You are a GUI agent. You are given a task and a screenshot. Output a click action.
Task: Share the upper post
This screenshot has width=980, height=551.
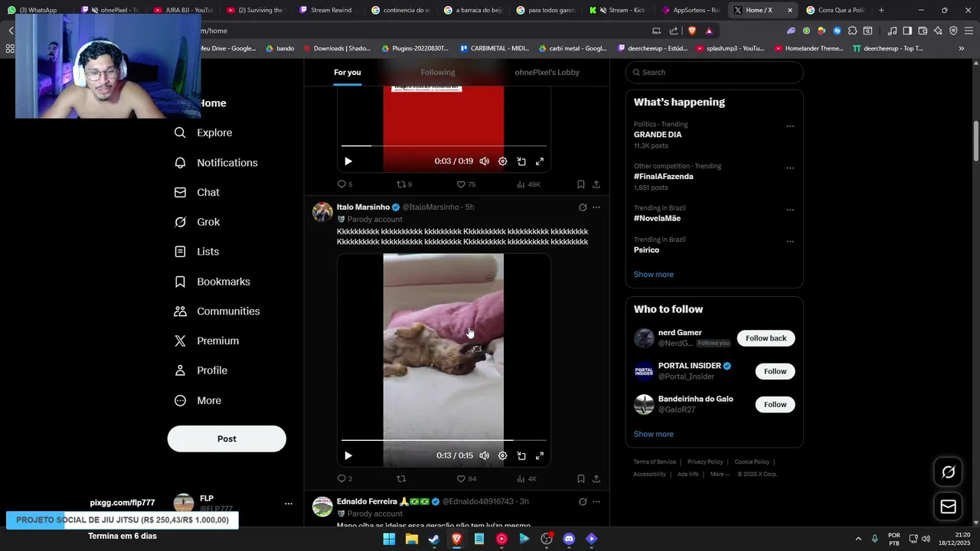(596, 184)
